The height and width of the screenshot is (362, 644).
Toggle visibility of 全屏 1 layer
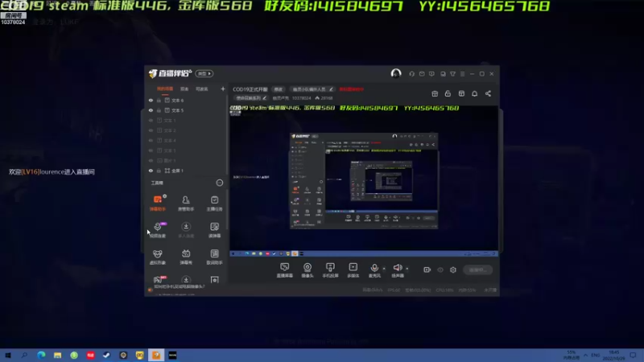(x=151, y=171)
